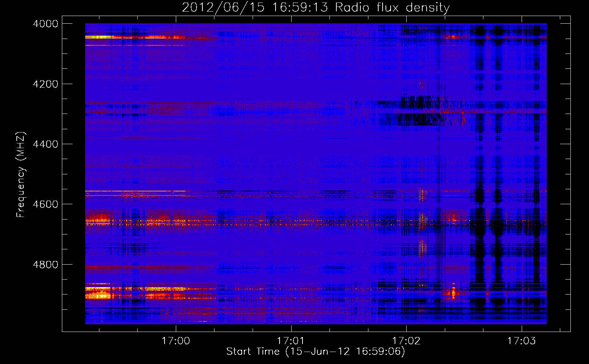This screenshot has width=589, height=364.
Task: Select the 17:01 time tick label
Action: (x=291, y=341)
